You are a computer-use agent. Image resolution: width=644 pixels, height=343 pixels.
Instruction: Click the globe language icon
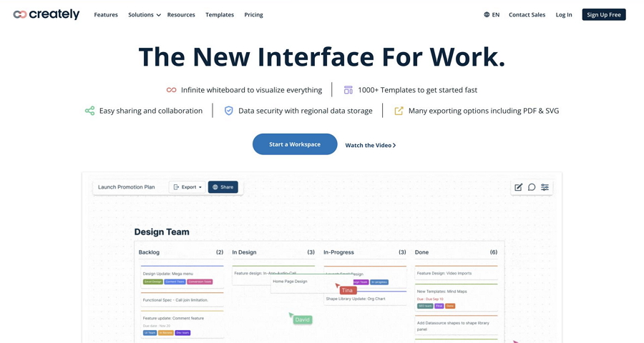click(487, 14)
